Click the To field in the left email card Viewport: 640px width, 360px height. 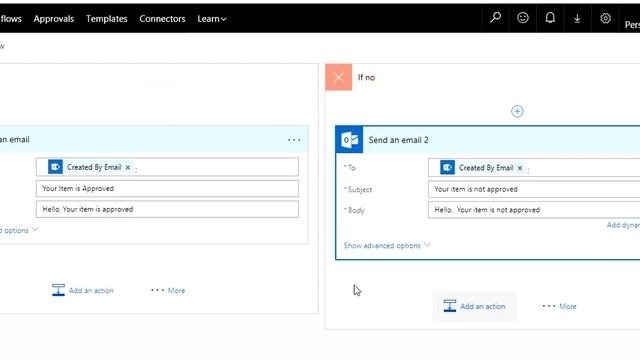click(167, 167)
